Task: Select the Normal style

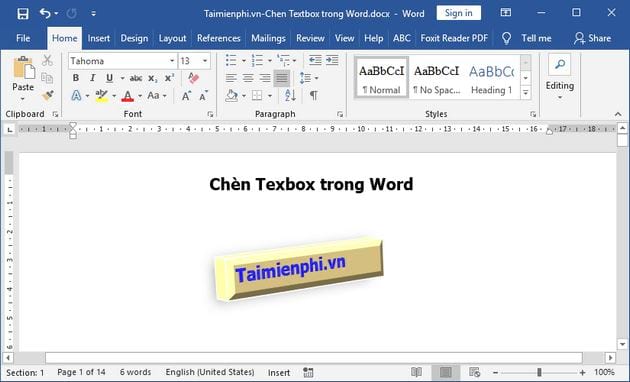Action: [x=381, y=78]
